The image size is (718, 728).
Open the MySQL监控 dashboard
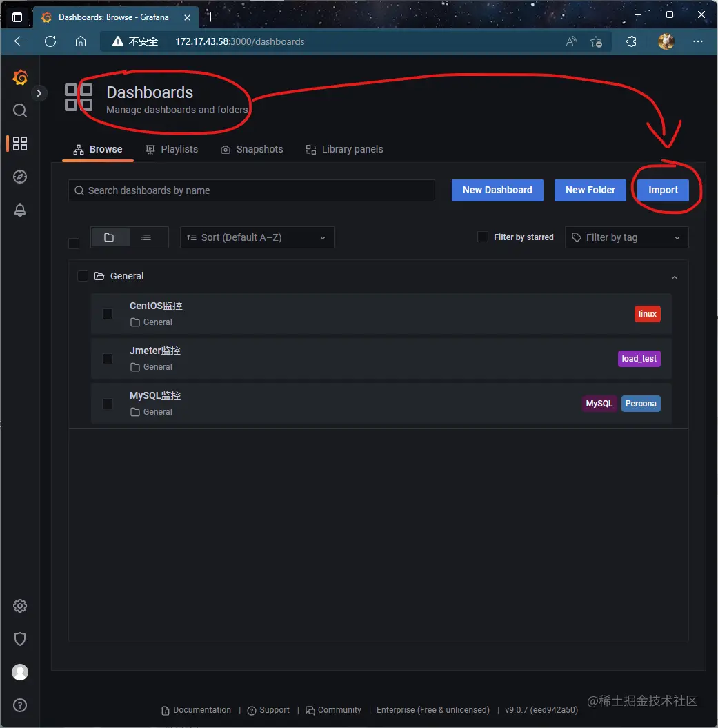[x=155, y=395]
